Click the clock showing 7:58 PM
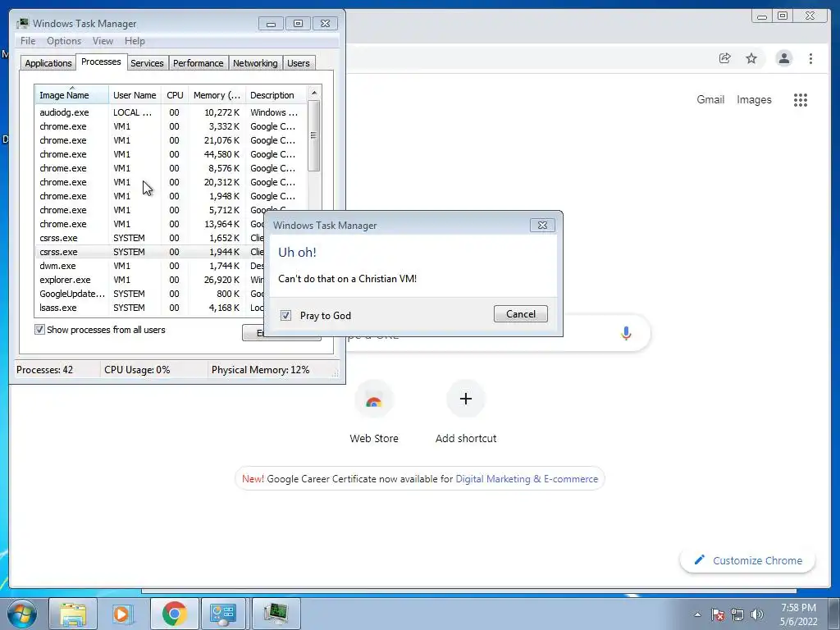The width and height of the screenshot is (840, 630). pos(798,608)
